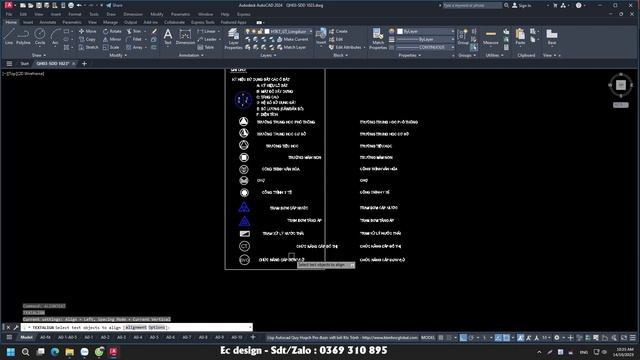Activate the Scale command
The height and width of the screenshot is (360, 640).
tap(111, 47)
